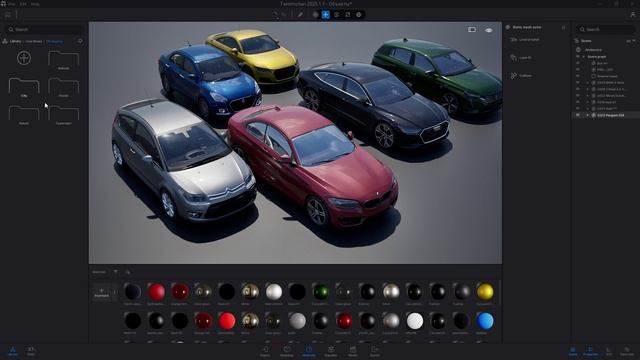
Task: Click the Load on button icon in properties
Action: 513,40
